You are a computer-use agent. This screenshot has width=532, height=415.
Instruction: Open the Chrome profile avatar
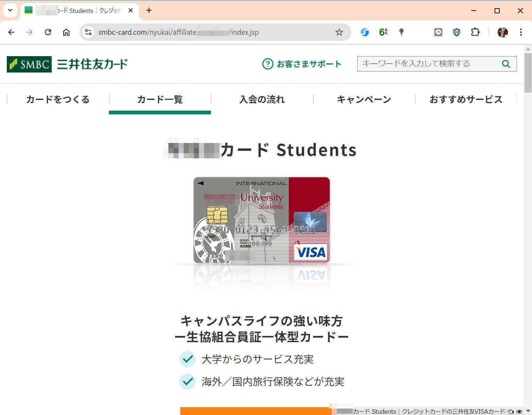pyautogui.click(x=502, y=32)
